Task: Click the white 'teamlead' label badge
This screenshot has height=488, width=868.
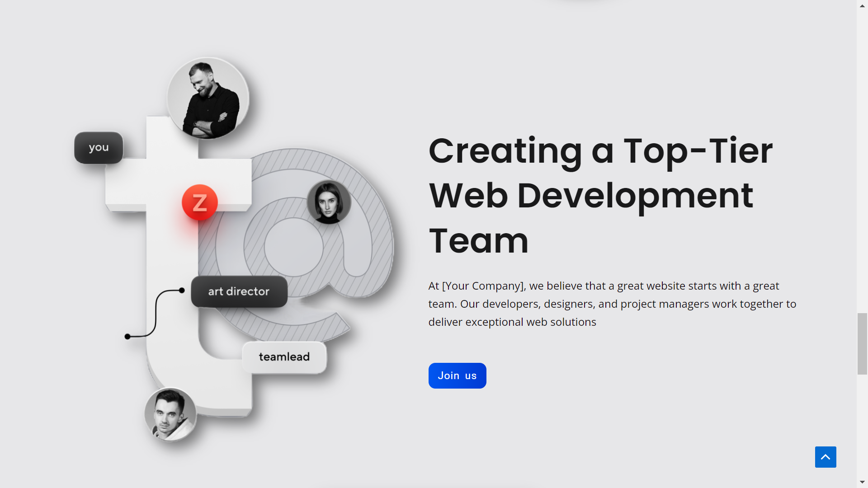Action: coord(284,357)
